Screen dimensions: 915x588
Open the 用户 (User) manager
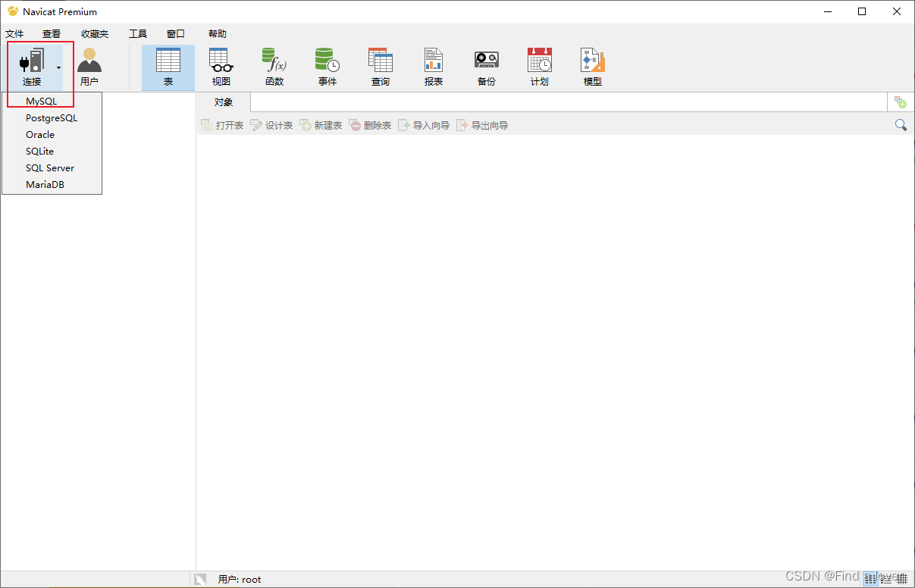pos(89,67)
